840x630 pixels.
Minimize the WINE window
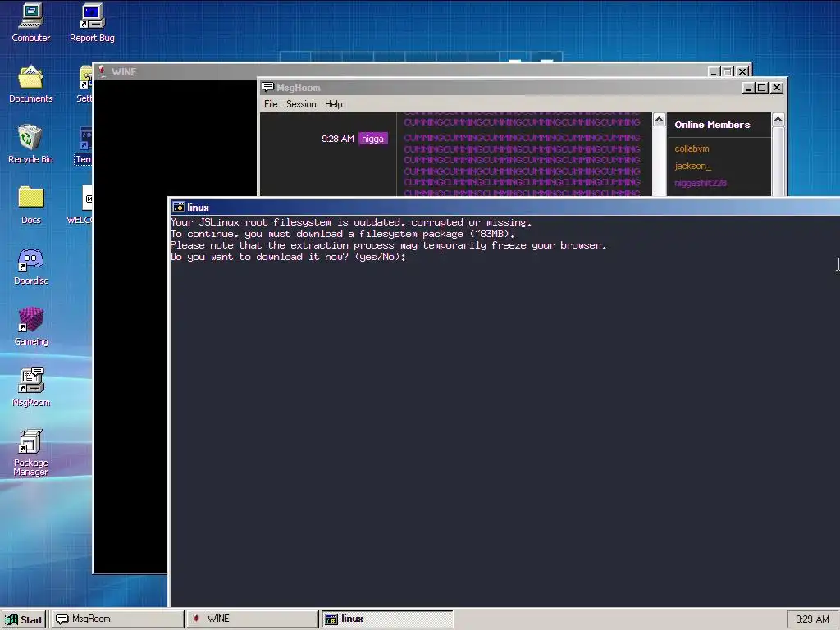coord(713,72)
